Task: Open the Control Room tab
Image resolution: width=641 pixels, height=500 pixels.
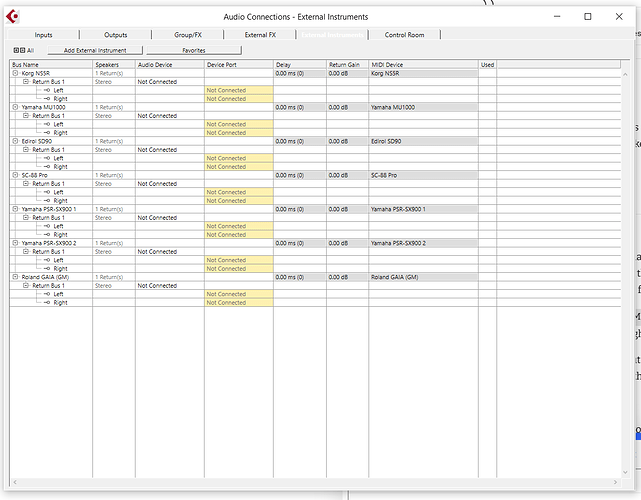Action: coord(404,35)
